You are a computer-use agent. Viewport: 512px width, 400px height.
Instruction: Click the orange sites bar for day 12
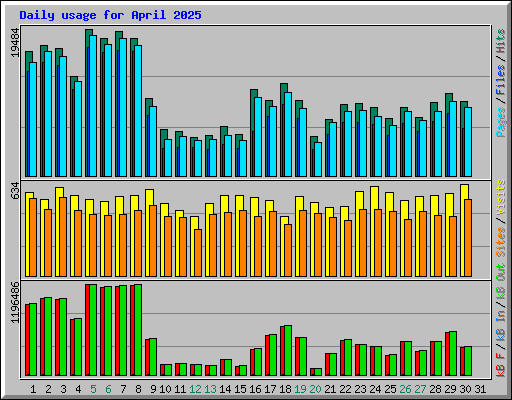[x=198, y=253]
